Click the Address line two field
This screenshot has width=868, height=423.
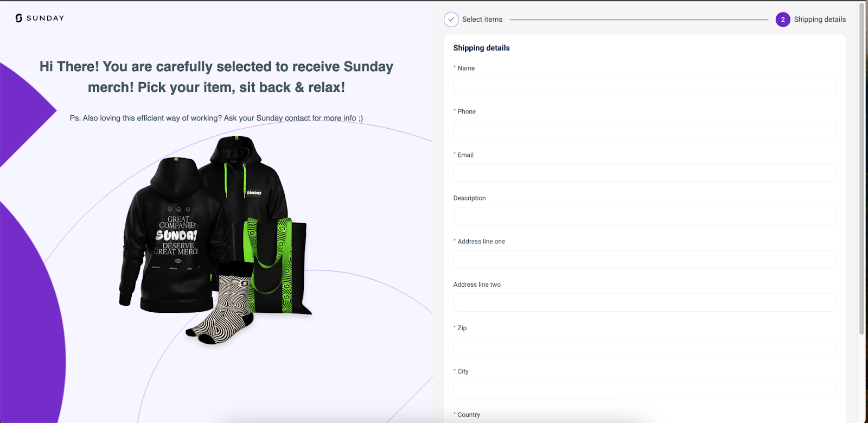click(644, 302)
